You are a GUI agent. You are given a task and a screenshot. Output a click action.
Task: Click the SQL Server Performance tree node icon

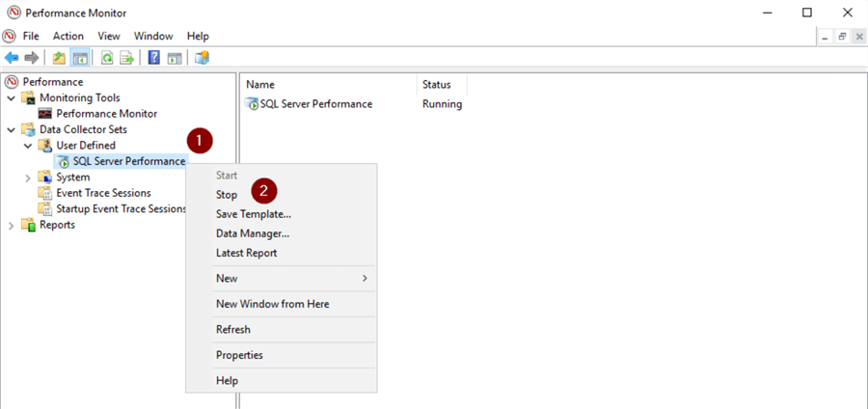click(x=63, y=162)
